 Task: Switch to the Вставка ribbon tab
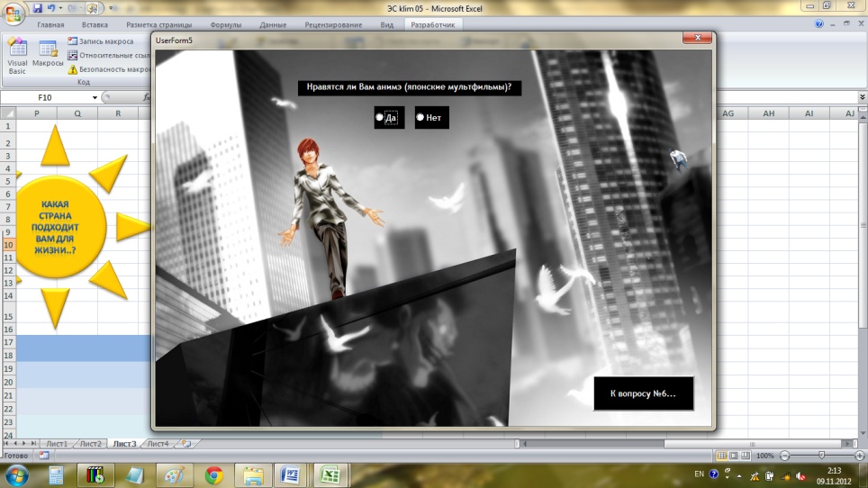pos(95,25)
